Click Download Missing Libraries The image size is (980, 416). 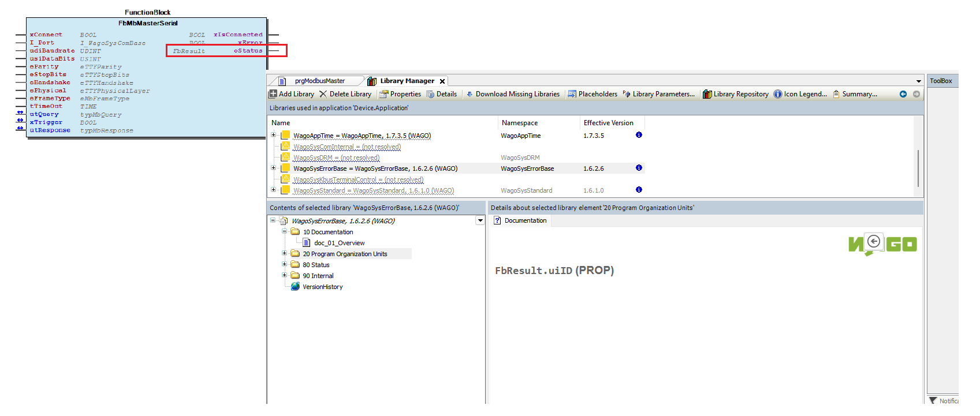point(513,94)
